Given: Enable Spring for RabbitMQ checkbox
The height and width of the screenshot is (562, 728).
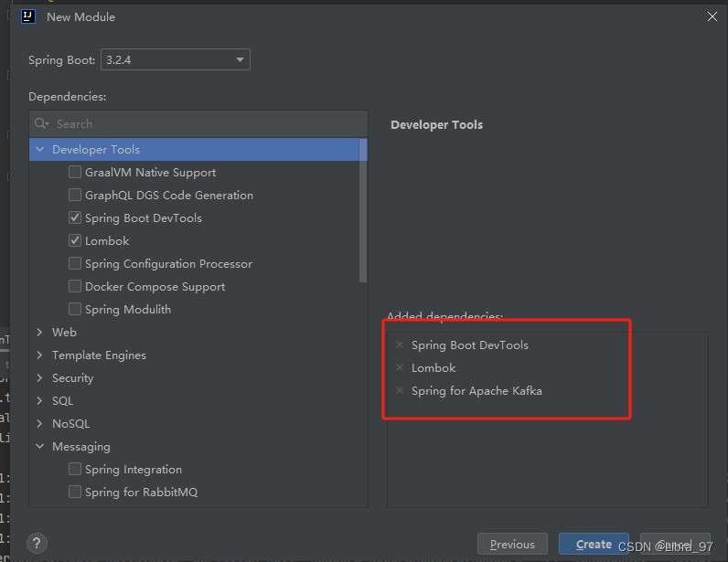Looking at the screenshot, I should click(x=75, y=492).
